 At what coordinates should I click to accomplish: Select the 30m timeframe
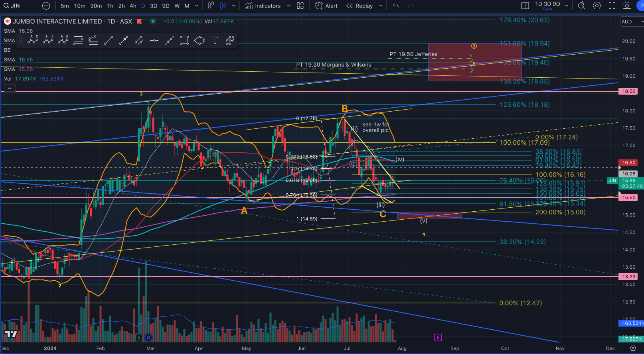pos(96,6)
